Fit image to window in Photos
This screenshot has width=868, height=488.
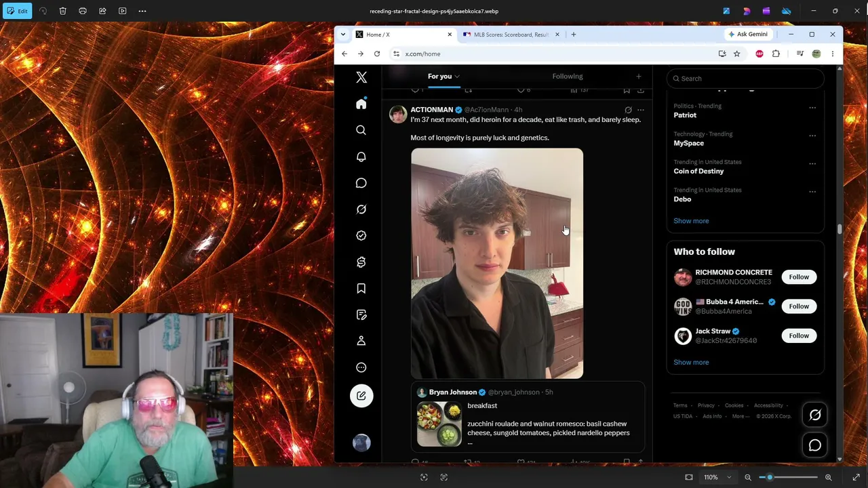point(689,477)
